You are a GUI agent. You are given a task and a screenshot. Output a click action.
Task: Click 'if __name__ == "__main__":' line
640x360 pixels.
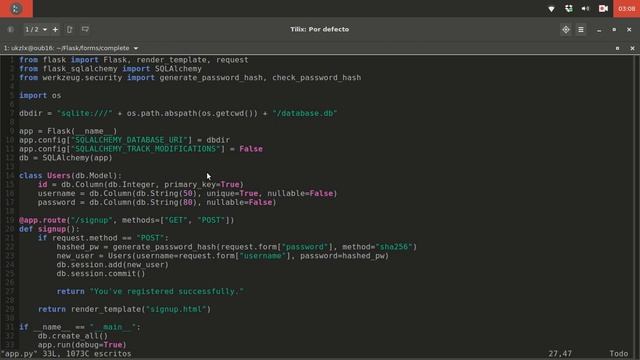point(80,327)
